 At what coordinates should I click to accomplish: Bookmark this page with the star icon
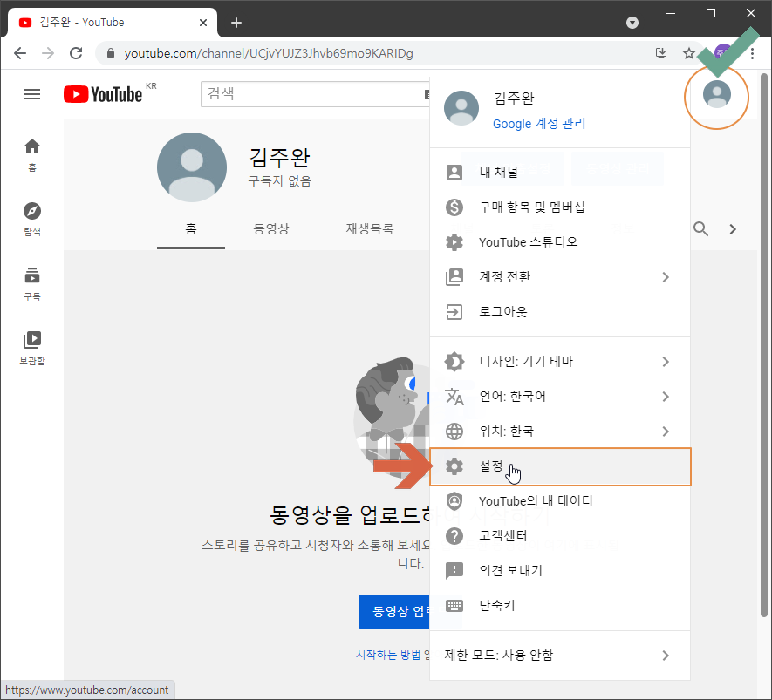[x=688, y=53]
